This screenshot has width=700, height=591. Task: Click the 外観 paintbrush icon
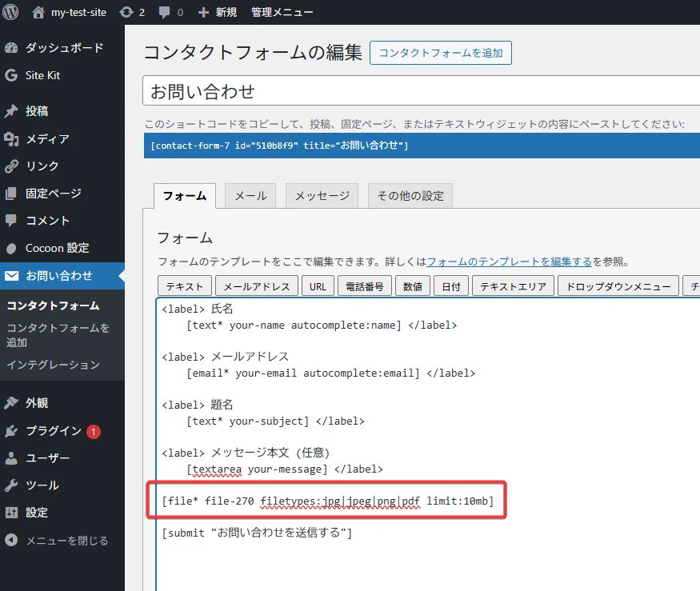pyautogui.click(x=11, y=403)
